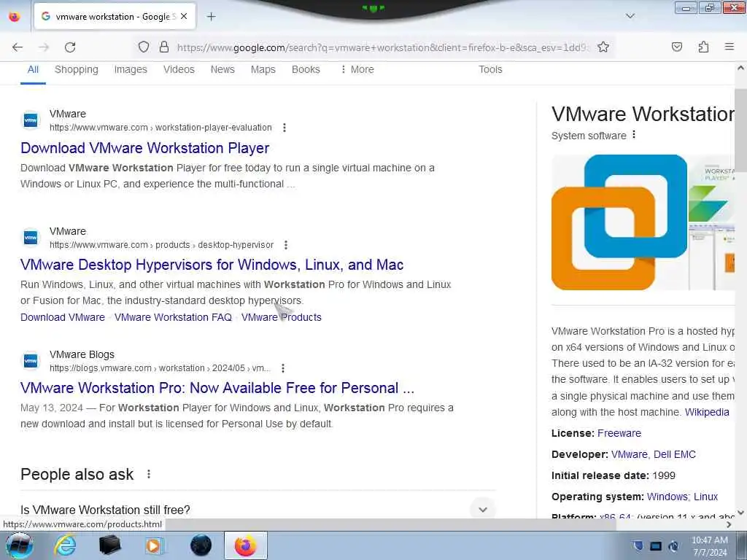The height and width of the screenshot is (560, 747).
Task: Click the vertical scrollbar up arrow
Action: pos(740,68)
